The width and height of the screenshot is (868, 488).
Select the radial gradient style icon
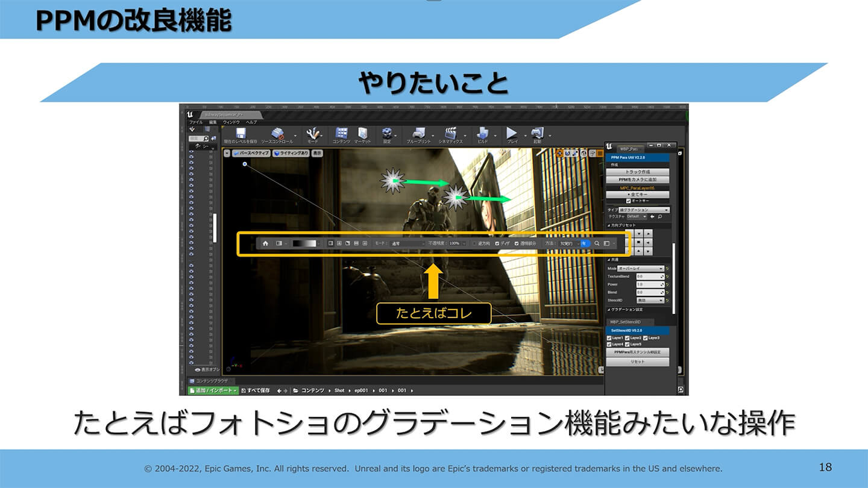click(x=339, y=243)
